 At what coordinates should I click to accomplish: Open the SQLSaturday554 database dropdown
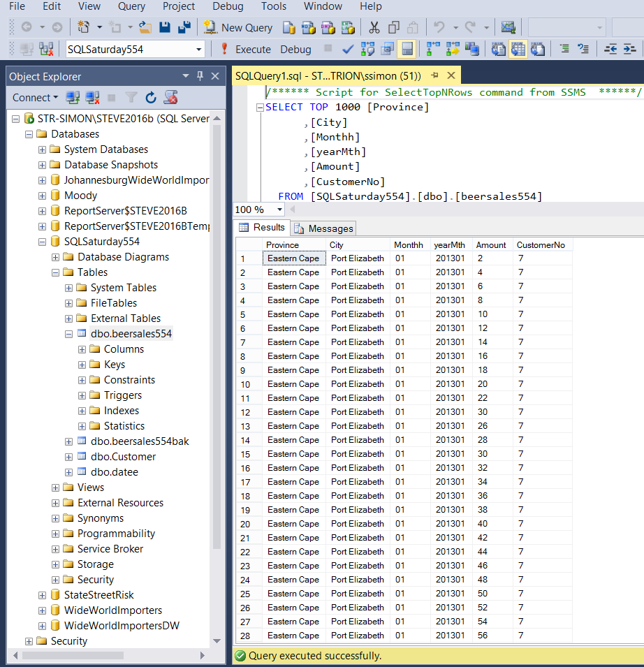click(x=199, y=50)
